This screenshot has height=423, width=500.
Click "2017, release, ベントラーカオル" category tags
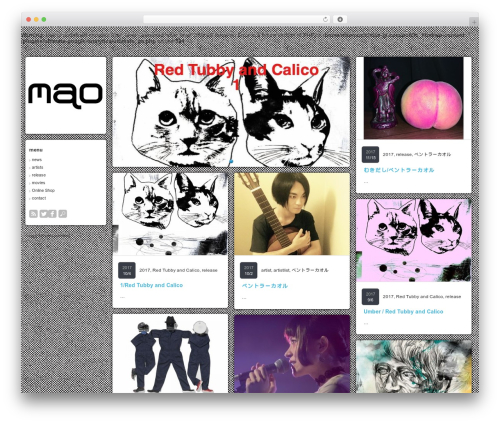417,154
